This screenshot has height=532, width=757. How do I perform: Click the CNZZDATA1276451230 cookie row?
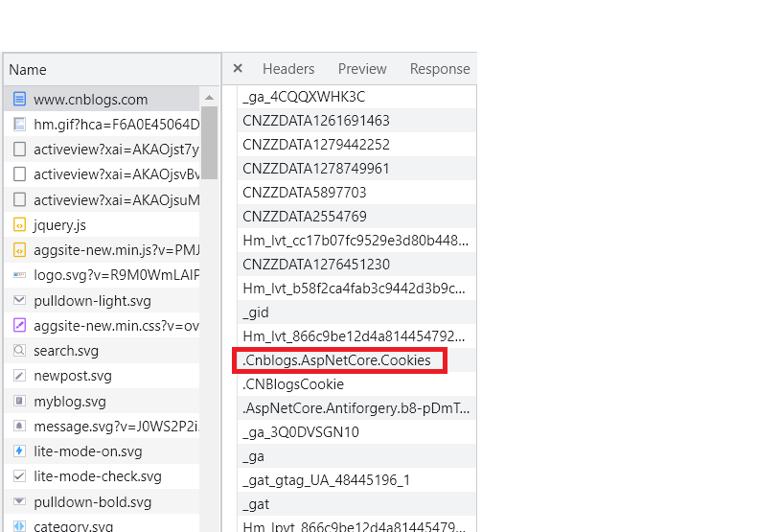click(x=356, y=264)
